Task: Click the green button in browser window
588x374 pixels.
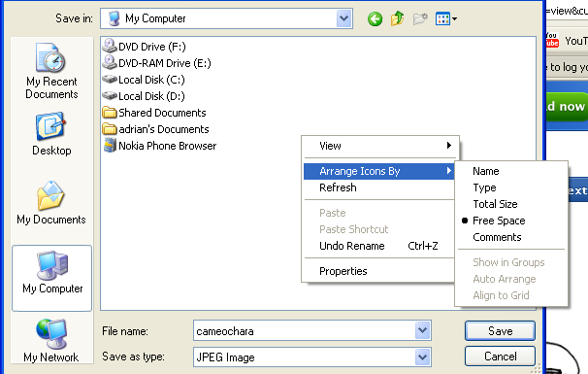Action: (x=567, y=107)
